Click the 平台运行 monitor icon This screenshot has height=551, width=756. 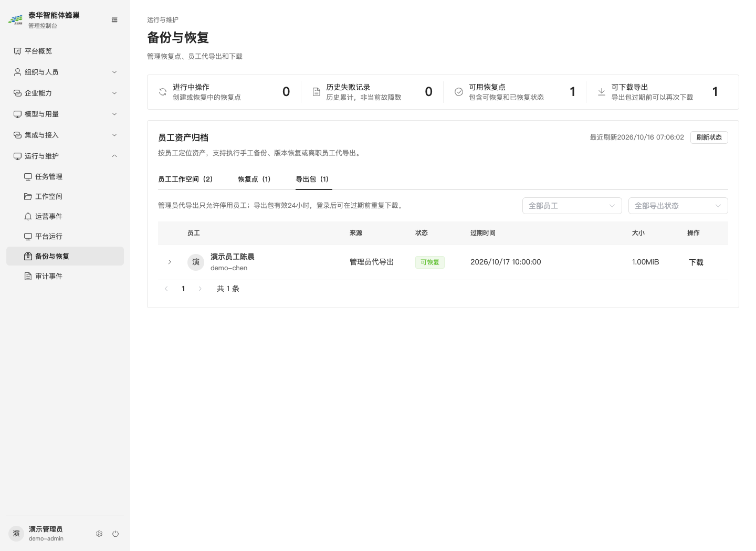[28, 236]
